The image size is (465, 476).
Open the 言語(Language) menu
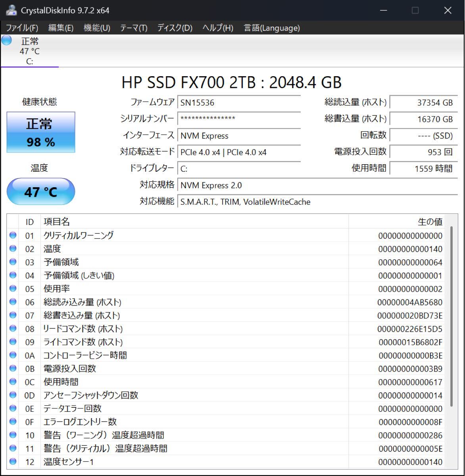(x=272, y=28)
